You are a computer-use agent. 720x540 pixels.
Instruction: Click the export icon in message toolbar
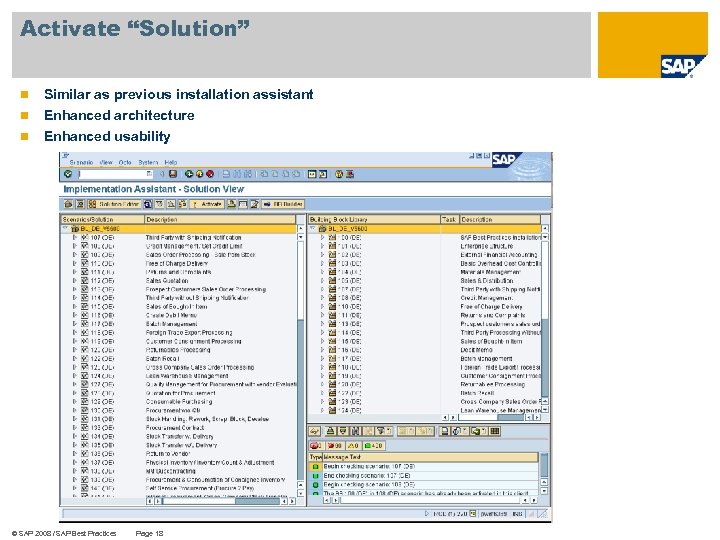click(x=476, y=431)
